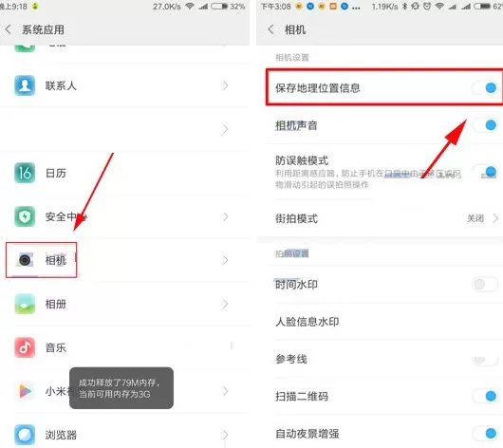The height and width of the screenshot is (448, 503).
Task: Toggle 相机声音 switch
Action: [x=485, y=125]
